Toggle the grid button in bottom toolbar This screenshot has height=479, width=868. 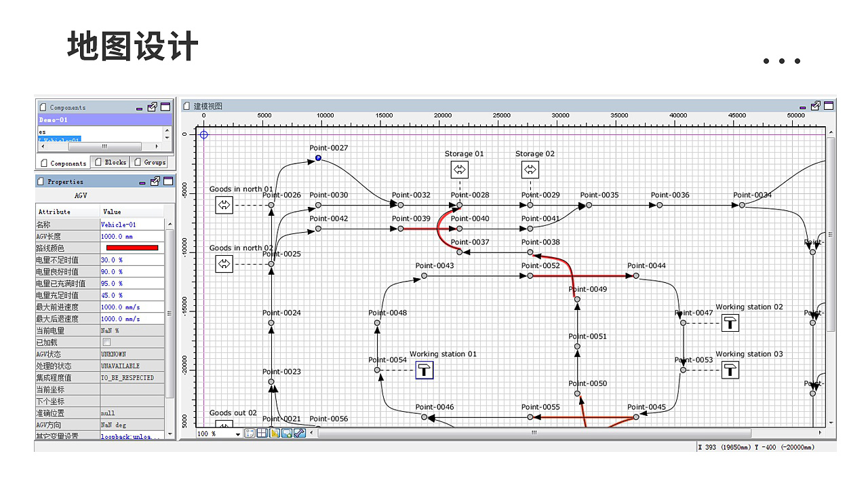tap(262, 433)
